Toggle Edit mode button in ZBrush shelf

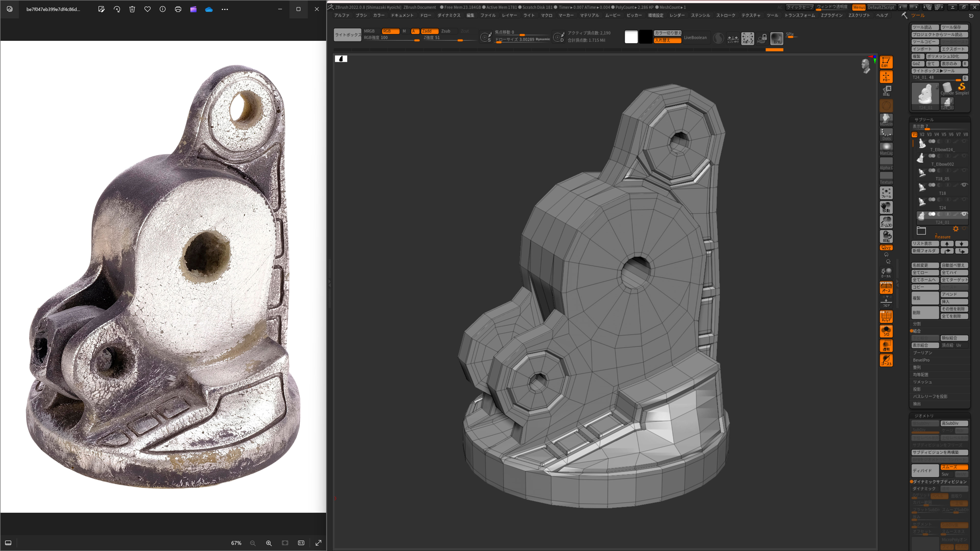pyautogui.click(x=886, y=62)
